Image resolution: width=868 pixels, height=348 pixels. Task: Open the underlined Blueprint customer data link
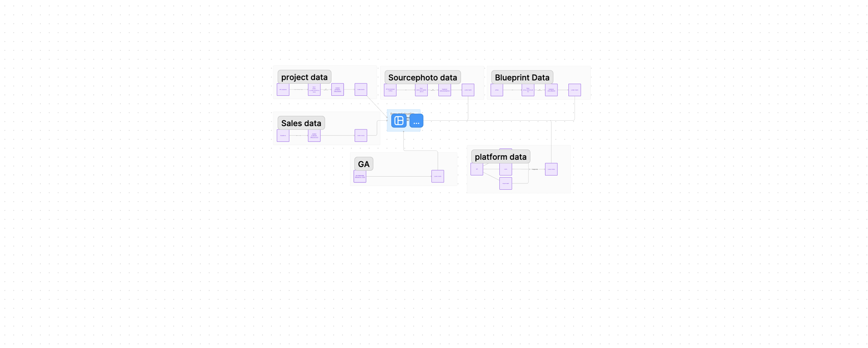tap(552, 90)
